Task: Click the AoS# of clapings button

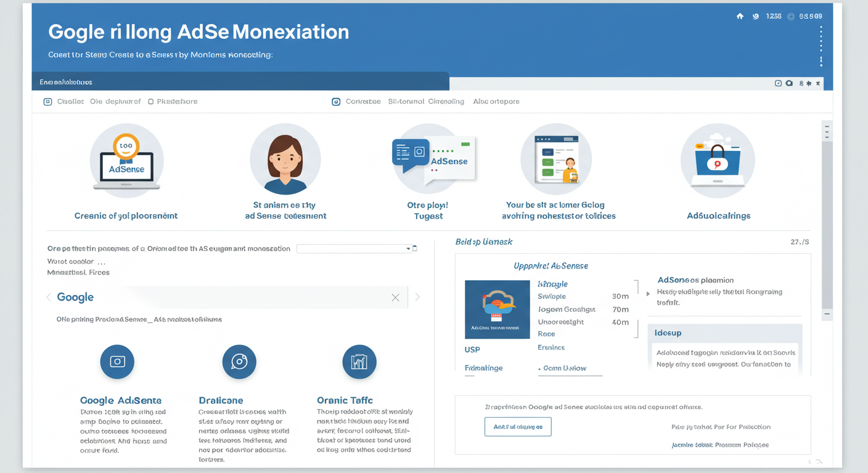Action: coord(518,427)
